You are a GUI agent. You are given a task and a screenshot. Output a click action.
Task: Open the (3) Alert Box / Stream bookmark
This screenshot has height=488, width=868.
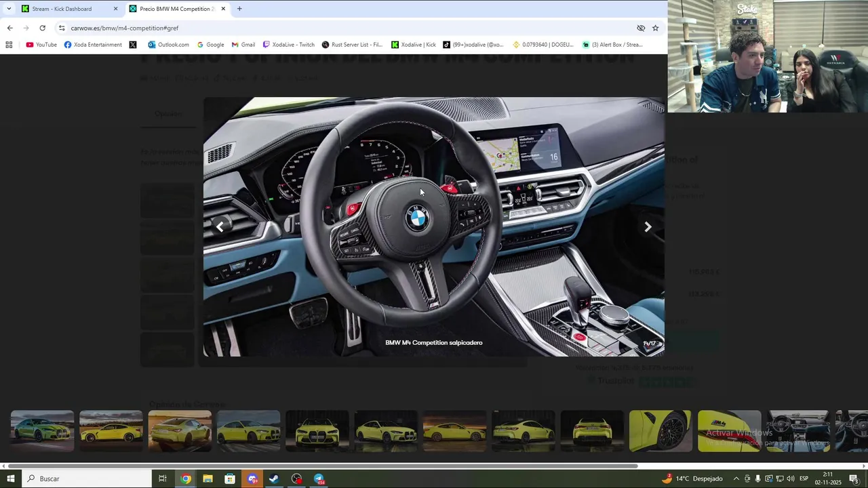tap(612, 45)
